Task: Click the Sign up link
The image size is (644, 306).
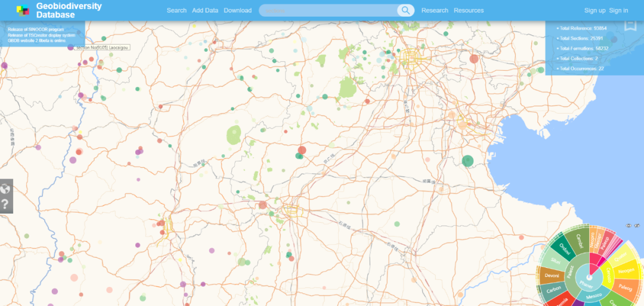Action: 595,10
